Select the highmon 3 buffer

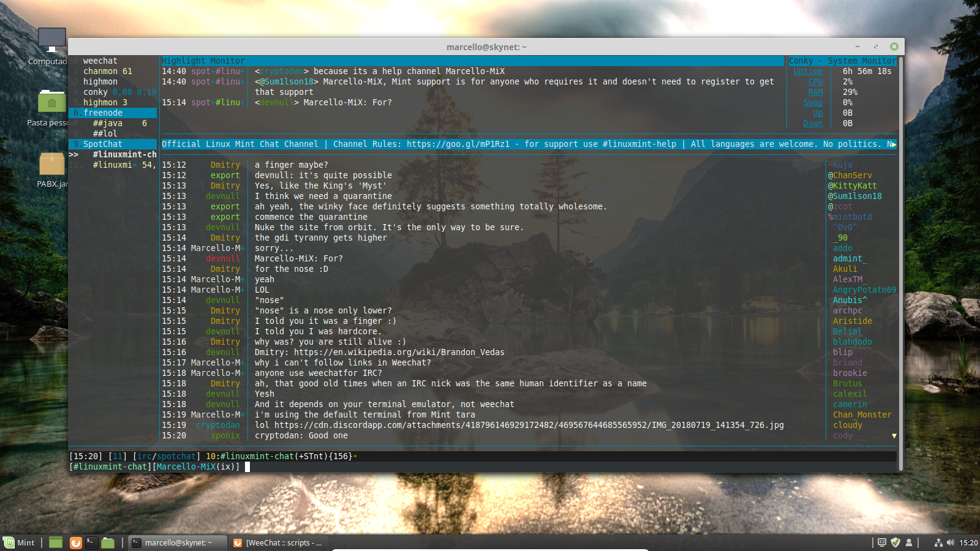click(x=105, y=102)
